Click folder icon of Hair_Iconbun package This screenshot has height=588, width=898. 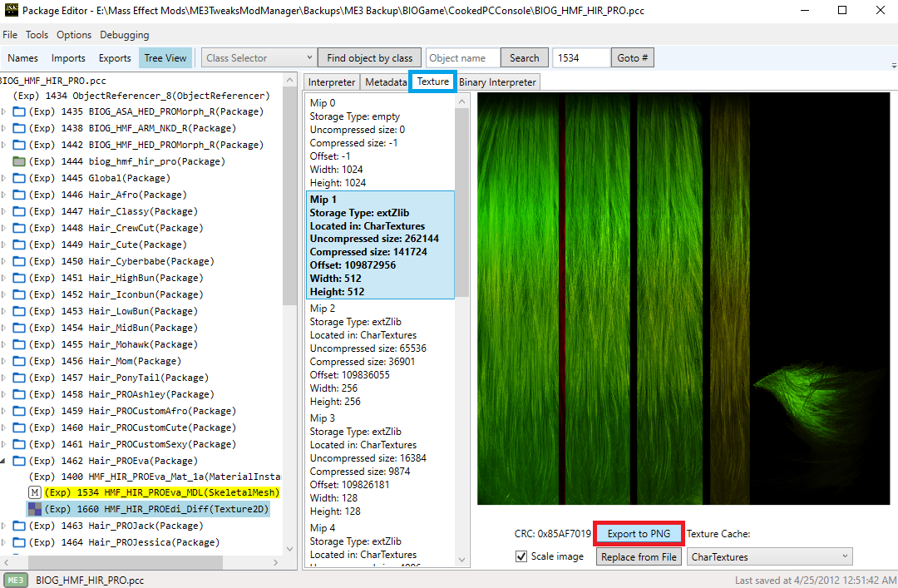(x=19, y=294)
